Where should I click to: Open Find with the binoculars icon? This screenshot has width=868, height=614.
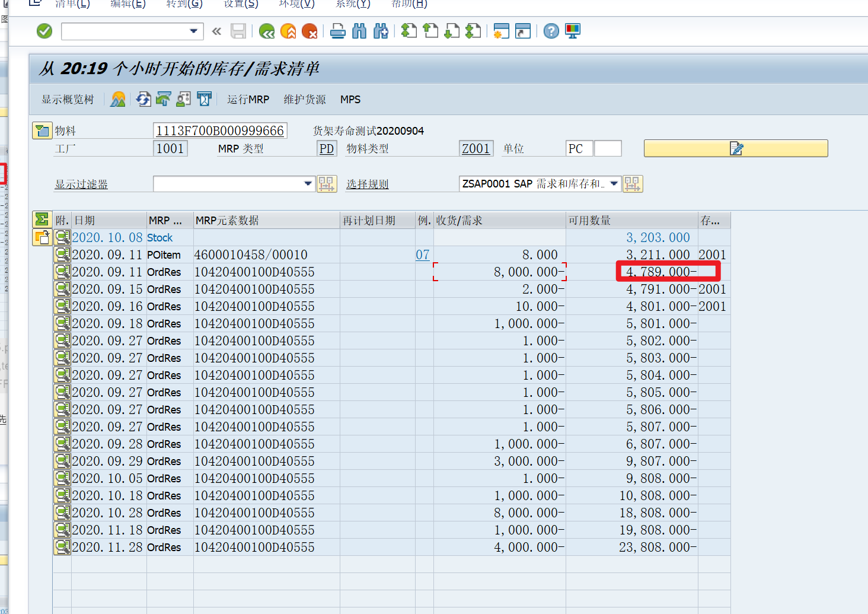pyautogui.click(x=359, y=31)
